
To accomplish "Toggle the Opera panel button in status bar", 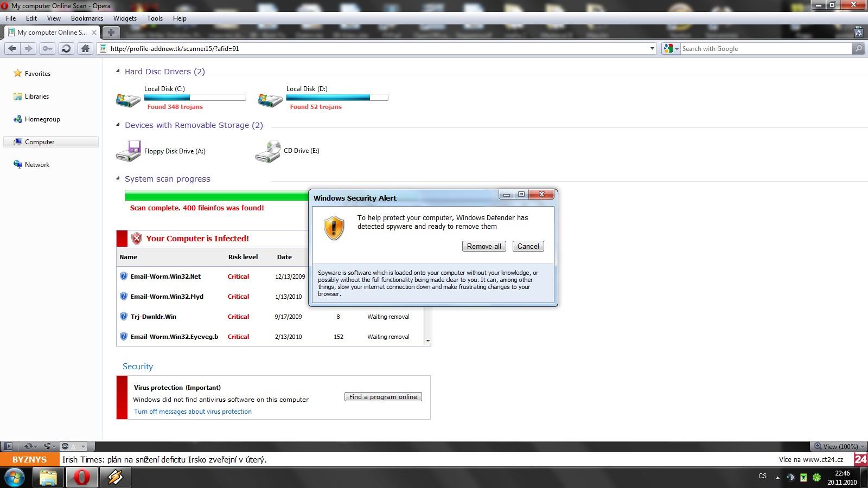I will click(x=8, y=446).
